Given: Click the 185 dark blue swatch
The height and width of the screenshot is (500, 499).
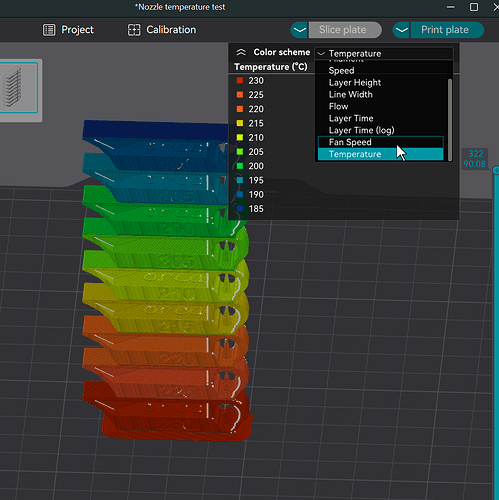Looking at the screenshot, I should click(240, 209).
